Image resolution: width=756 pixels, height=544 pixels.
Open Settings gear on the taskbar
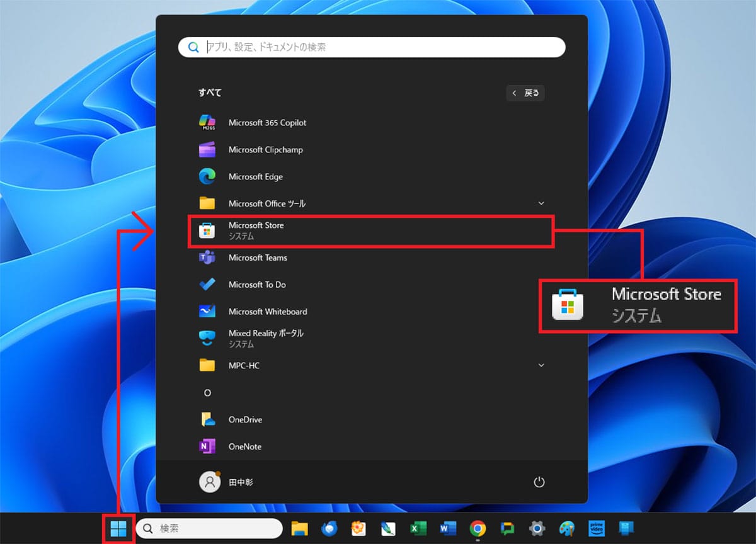pos(537,528)
